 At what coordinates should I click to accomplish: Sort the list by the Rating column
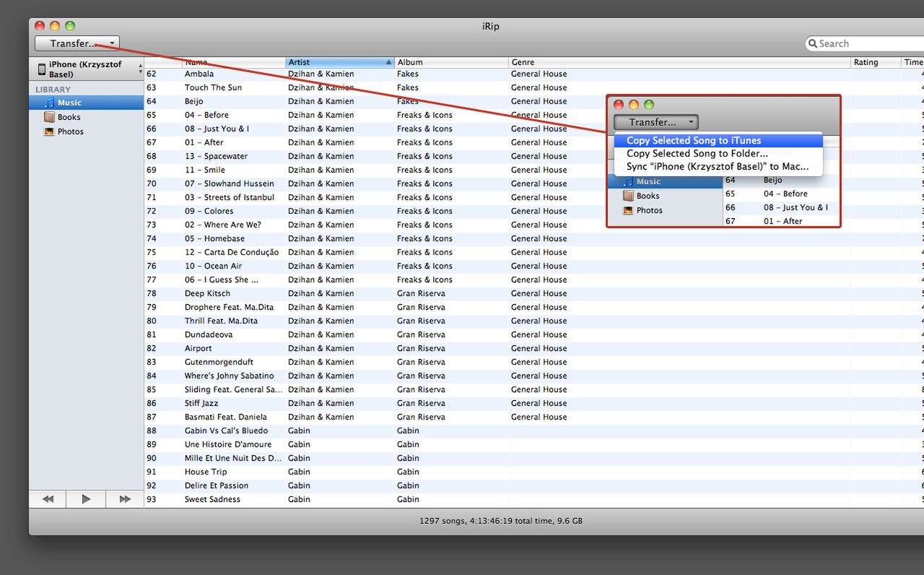(x=876, y=62)
